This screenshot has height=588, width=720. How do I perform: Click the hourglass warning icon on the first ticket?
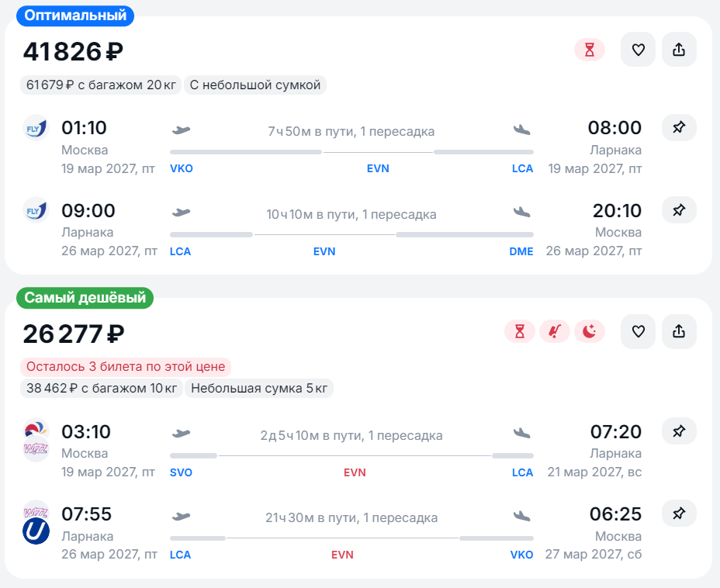coord(590,50)
